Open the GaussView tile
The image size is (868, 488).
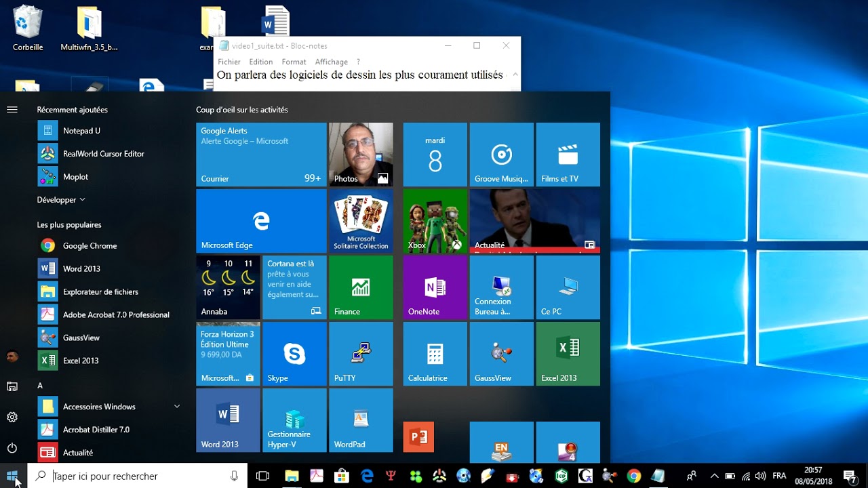(502, 354)
